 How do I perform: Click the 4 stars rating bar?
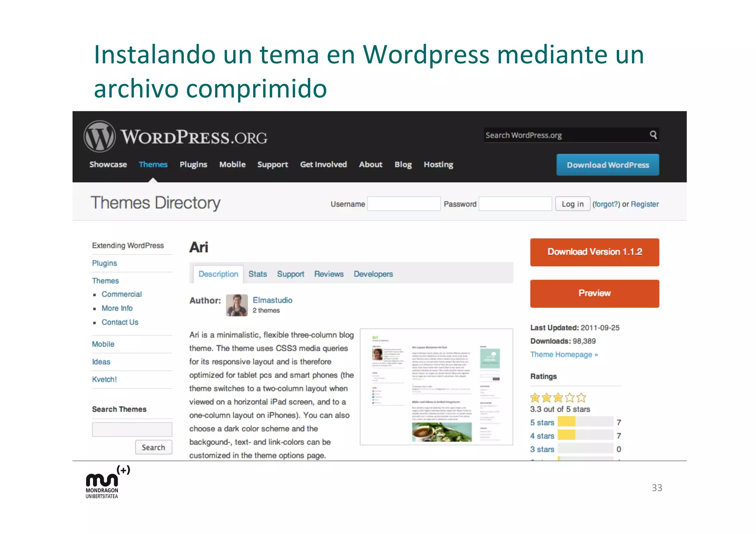point(585,435)
